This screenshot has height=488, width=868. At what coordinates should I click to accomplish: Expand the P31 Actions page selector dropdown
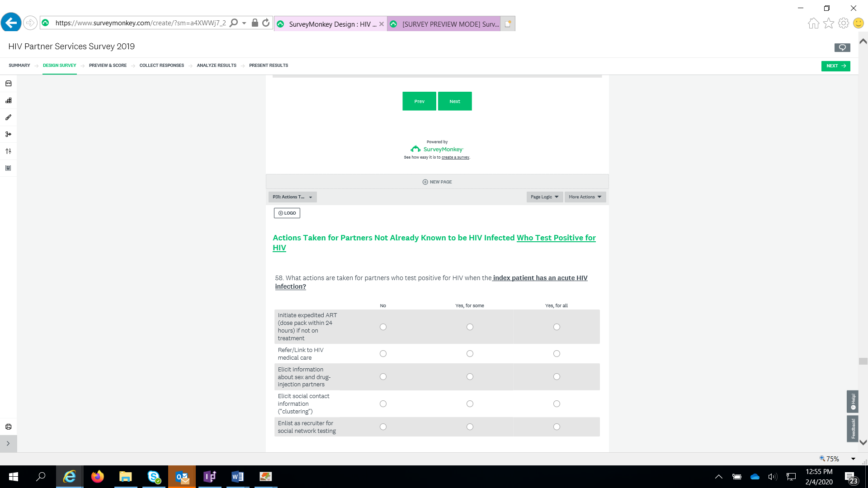click(x=292, y=197)
